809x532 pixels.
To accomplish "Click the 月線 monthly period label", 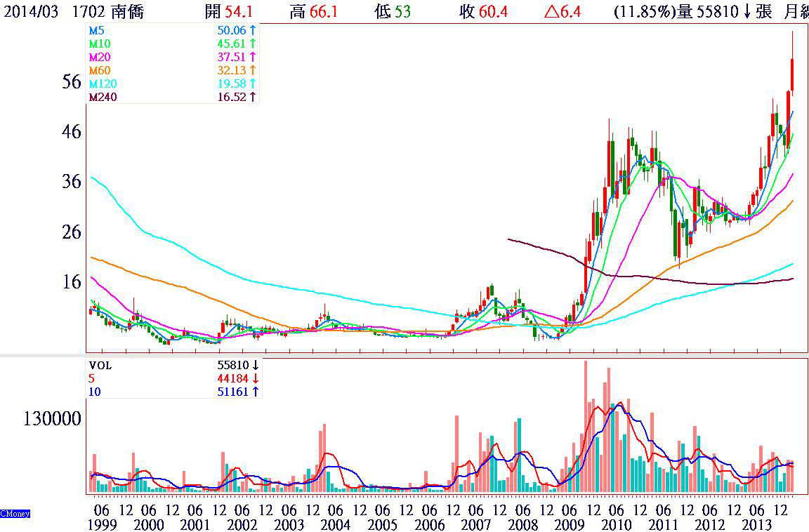I will pyautogui.click(x=796, y=12).
